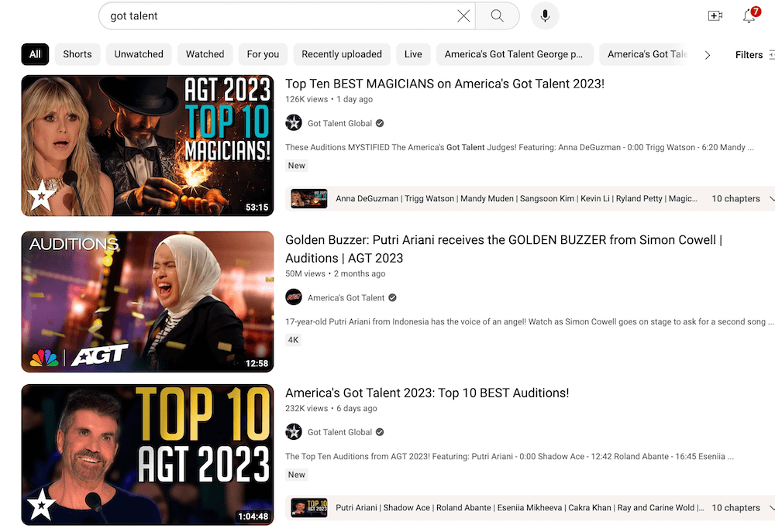
Task: Click the 53:15 duration badge
Action: point(257,208)
